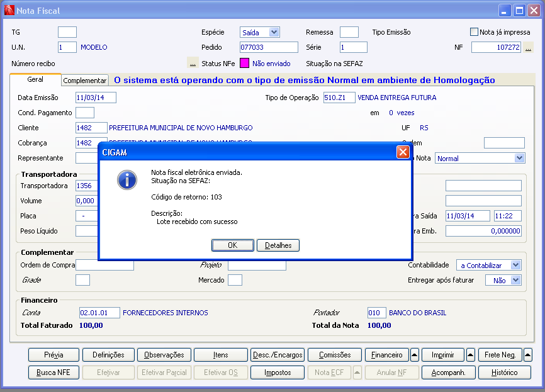Click the Detalhes button in the dialog
545x392 pixels.
tap(278, 245)
